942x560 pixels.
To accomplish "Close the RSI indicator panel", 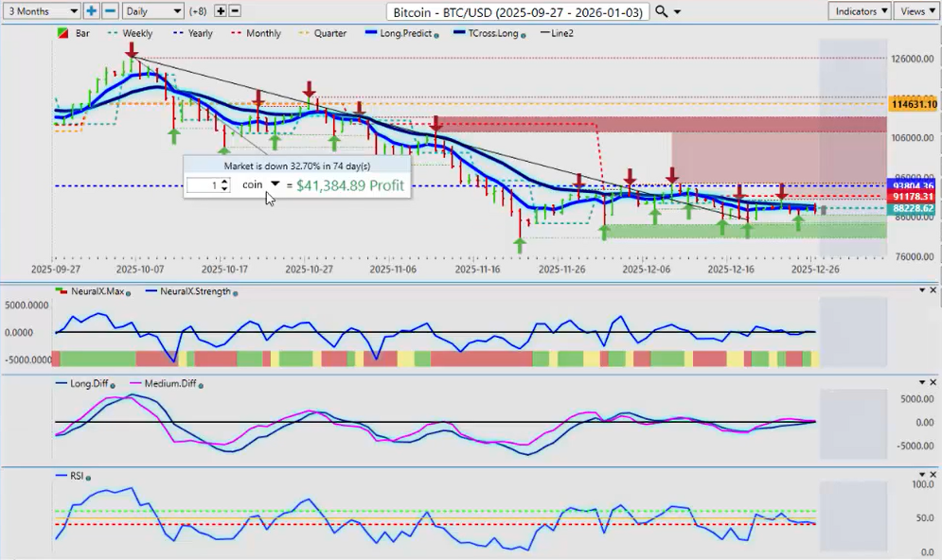I will tap(933, 475).
